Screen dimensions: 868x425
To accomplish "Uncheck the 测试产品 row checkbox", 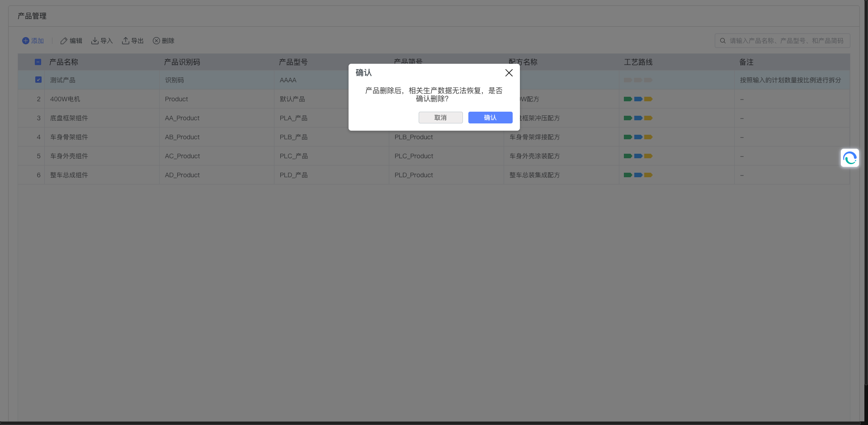I will tap(38, 80).
